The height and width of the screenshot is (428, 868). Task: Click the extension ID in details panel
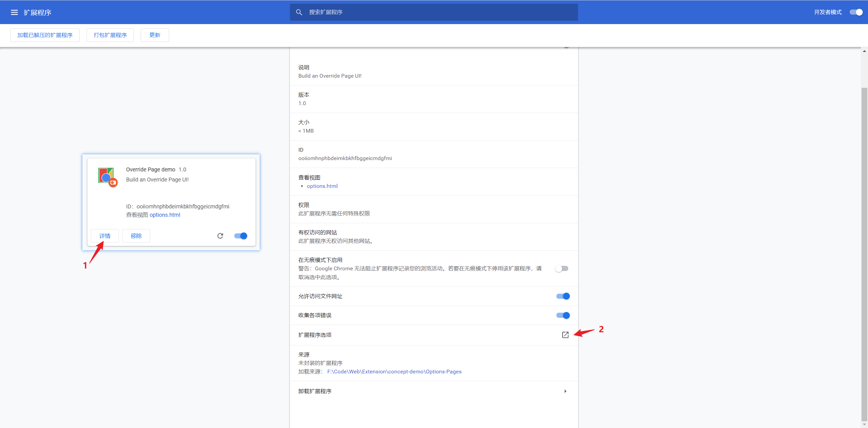point(345,158)
